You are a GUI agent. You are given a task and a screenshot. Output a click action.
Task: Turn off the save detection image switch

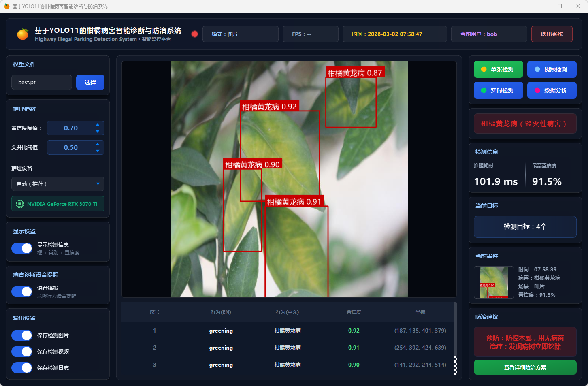[22, 335]
